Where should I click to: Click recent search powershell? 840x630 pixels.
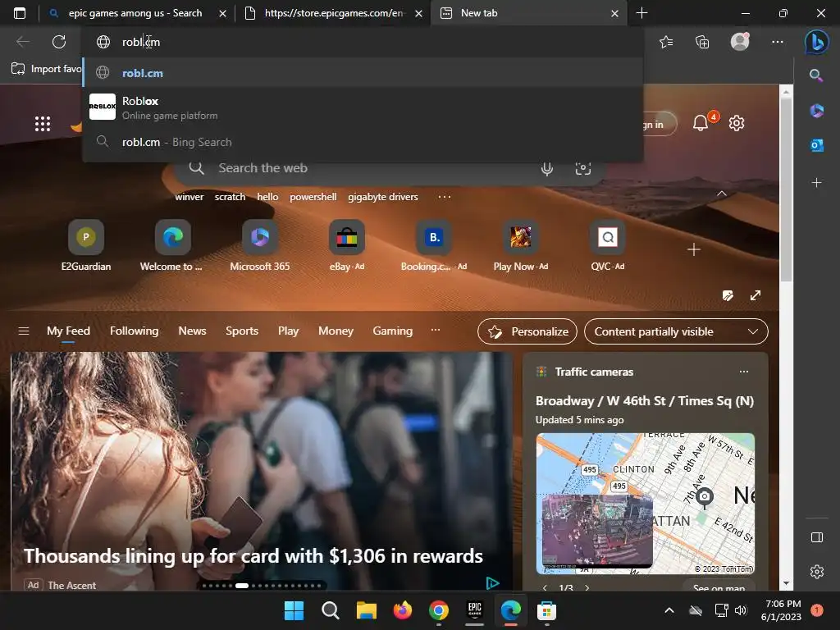[x=313, y=197]
